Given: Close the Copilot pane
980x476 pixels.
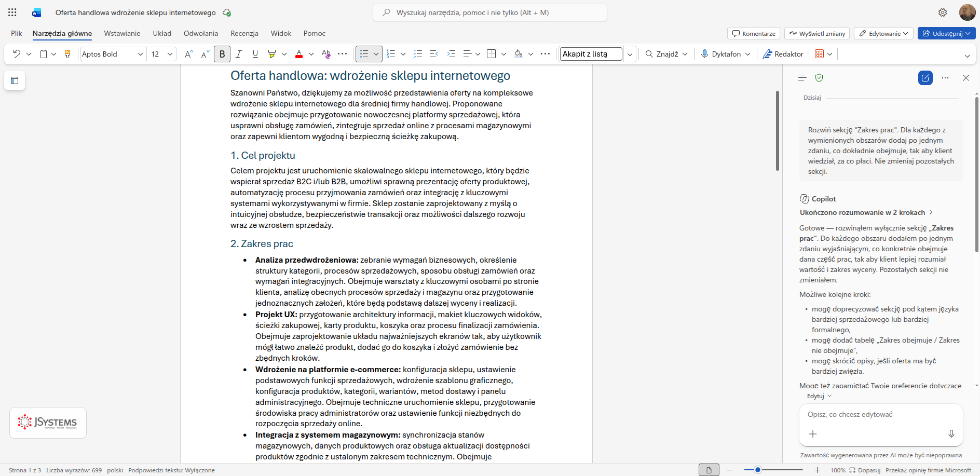Looking at the screenshot, I should (966, 78).
